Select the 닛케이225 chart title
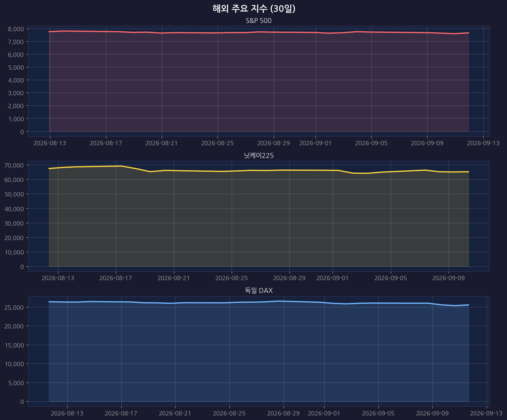The height and width of the screenshot is (420, 507). coord(259,156)
